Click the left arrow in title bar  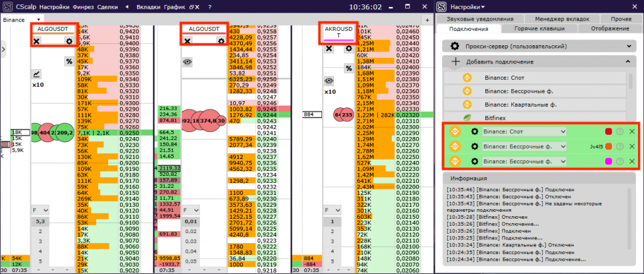(x=126, y=7)
